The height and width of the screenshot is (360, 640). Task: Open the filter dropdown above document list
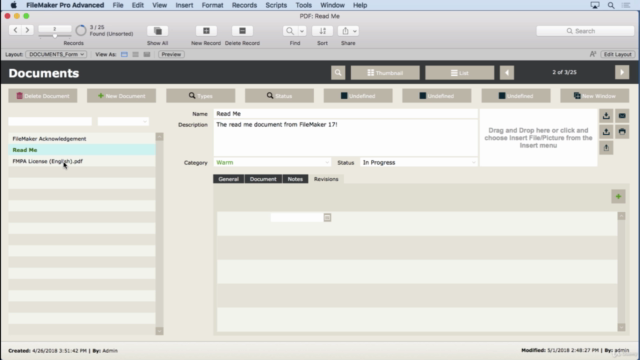123,121
